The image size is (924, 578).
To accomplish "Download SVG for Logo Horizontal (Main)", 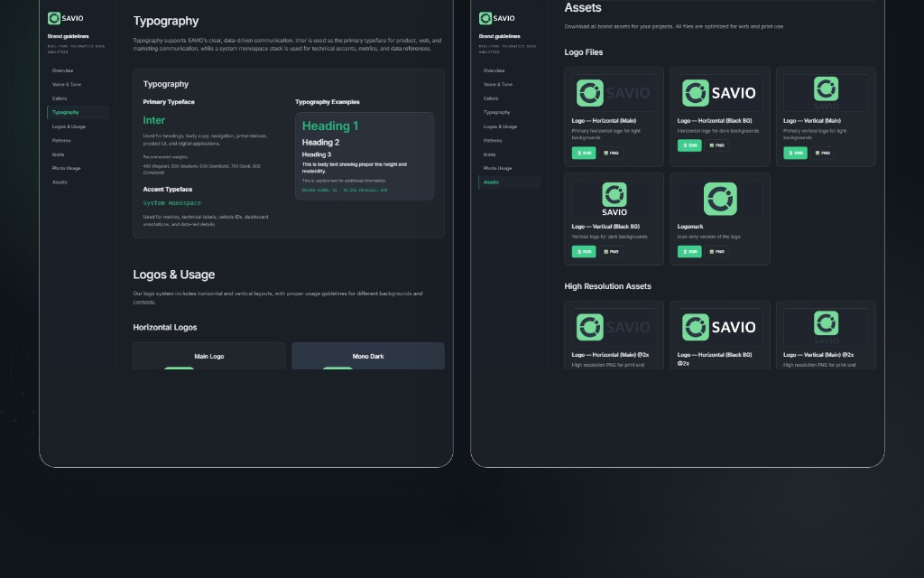I will (584, 153).
